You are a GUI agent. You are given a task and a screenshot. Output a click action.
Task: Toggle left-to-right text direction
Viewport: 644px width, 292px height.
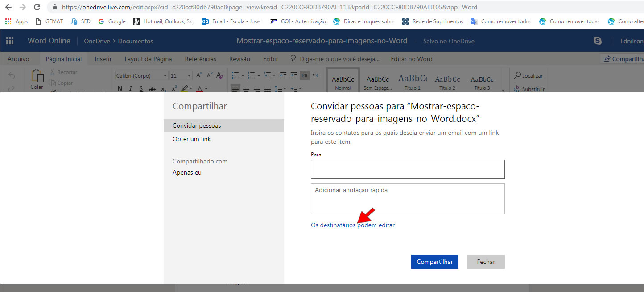305,75
